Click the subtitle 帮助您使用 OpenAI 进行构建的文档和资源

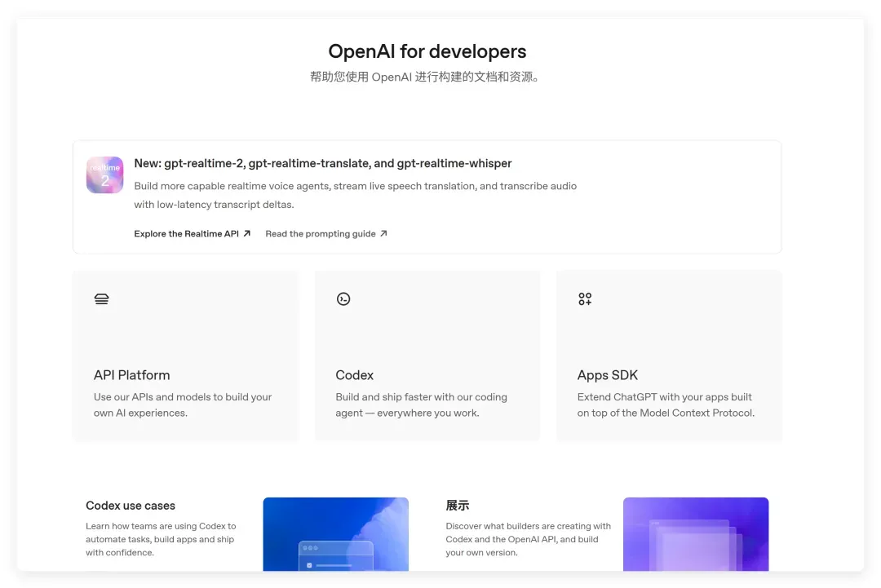(425, 77)
